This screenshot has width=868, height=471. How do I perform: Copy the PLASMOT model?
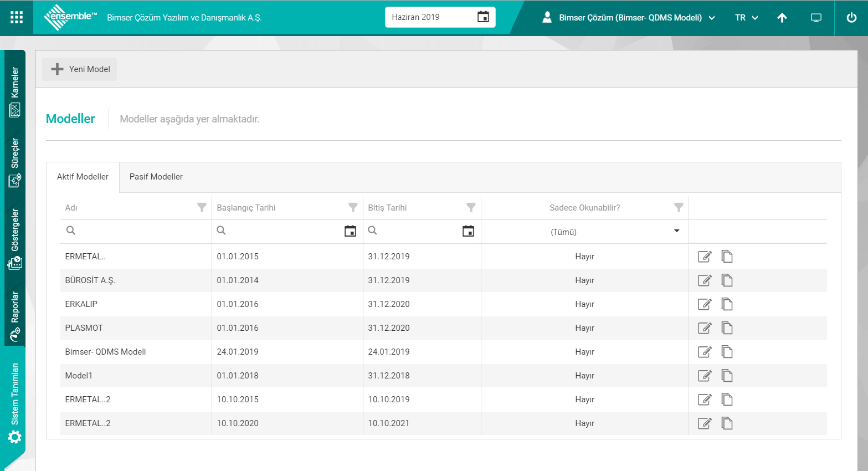point(727,328)
